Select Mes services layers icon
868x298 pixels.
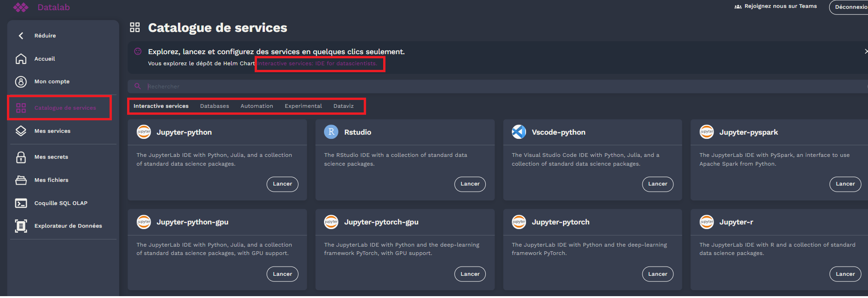(21, 131)
